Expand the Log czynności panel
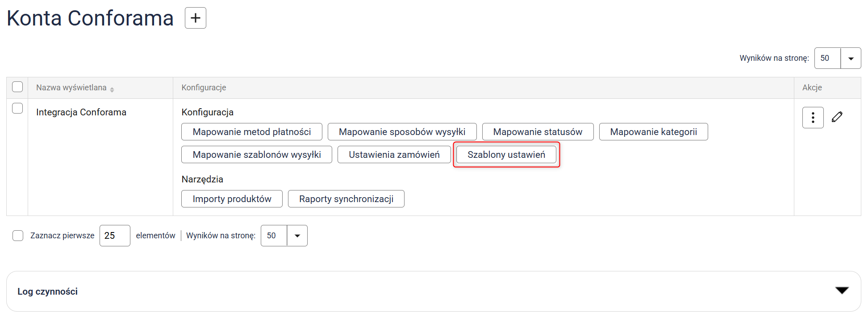Viewport: 868px width, 317px height. pyautogui.click(x=842, y=291)
